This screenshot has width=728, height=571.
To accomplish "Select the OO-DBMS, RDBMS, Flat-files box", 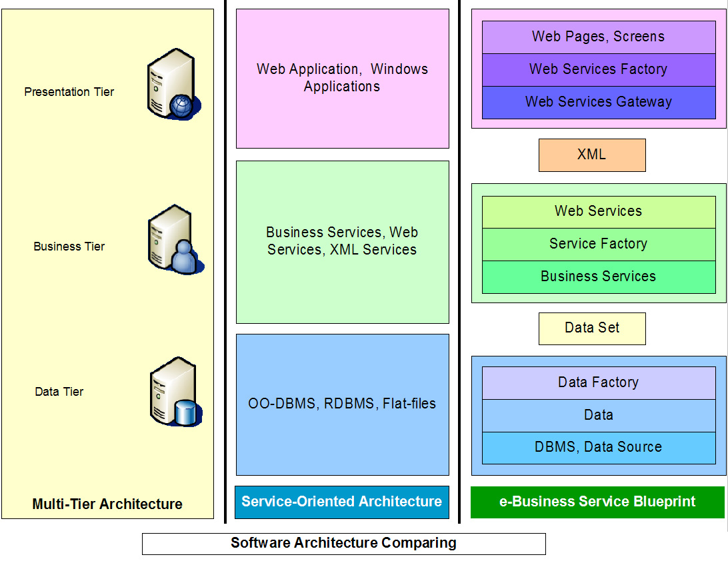I will point(342,404).
